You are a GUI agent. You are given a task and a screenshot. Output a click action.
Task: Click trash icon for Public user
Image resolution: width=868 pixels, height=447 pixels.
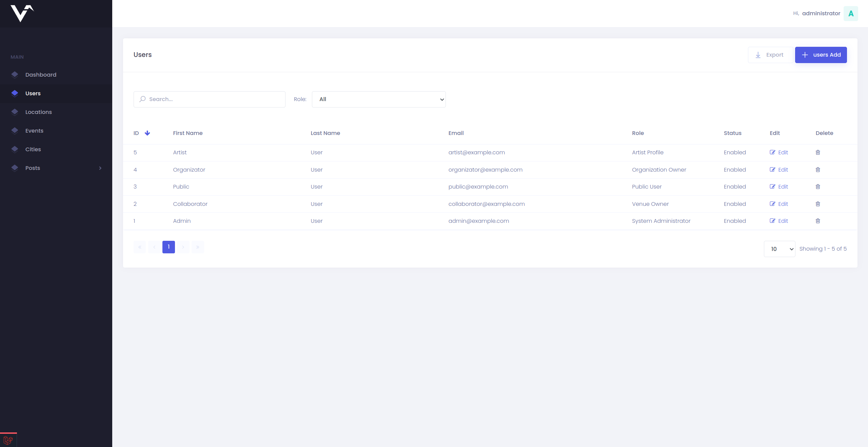(818, 187)
